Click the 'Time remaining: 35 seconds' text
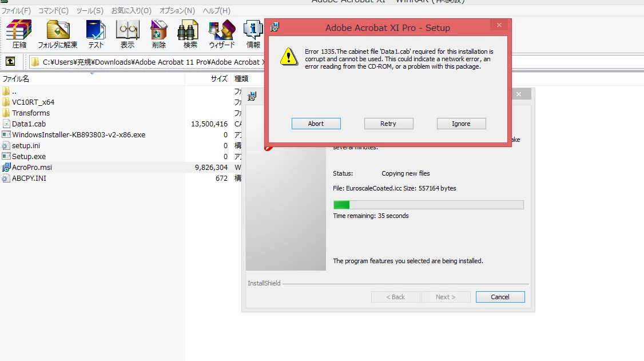The image size is (644, 361). click(371, 216)
